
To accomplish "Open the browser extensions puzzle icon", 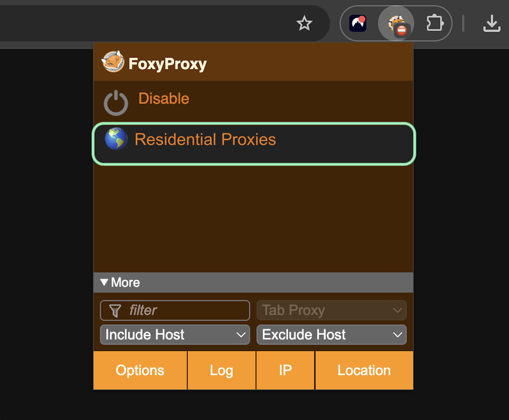I will pyautogui.click(x=435, y=23).
